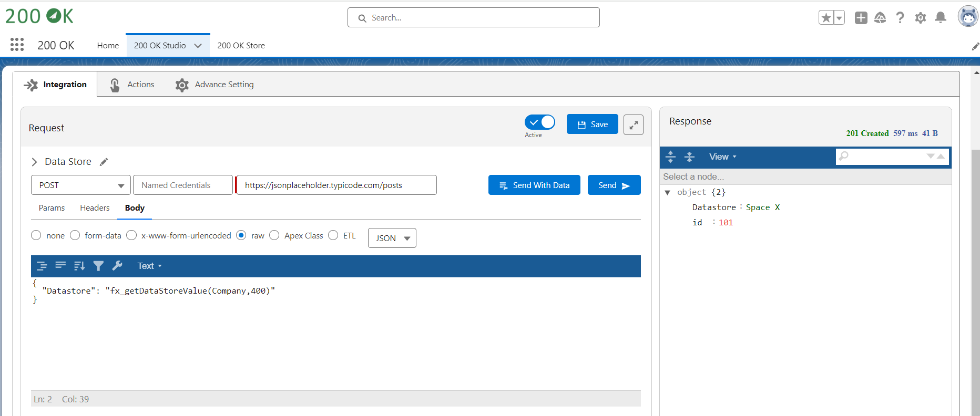Open the JSON format dropdown
Screen dimensions: 980x416
click(392, 238)
